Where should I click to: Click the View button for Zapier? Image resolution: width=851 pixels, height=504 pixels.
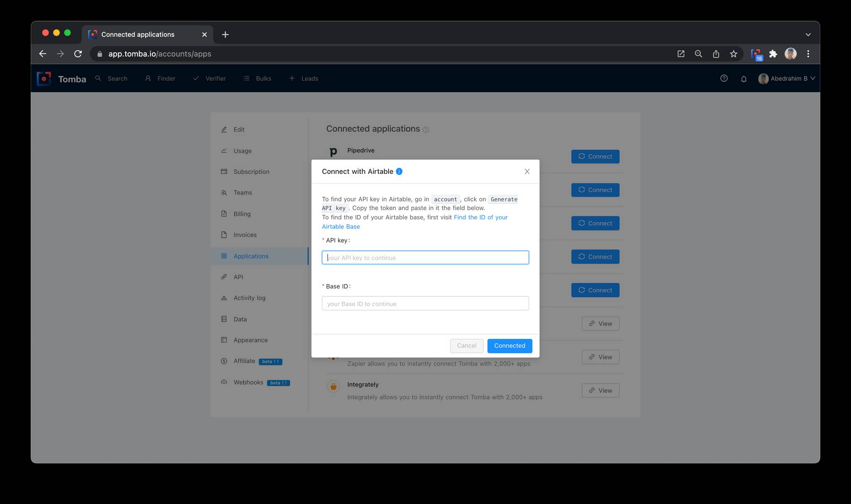click(600, 357)
